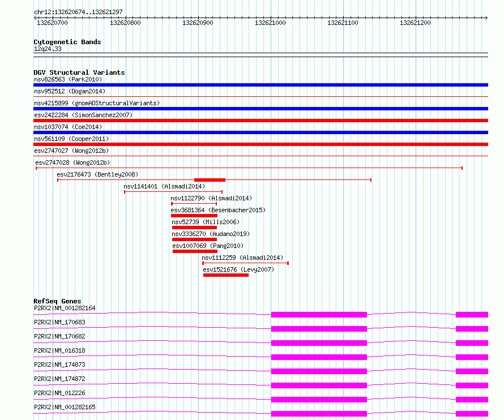Image resolution: width=504 pixels, height=420 pixels.
Task: Click the esv2747028 thin red span line
Action: 249,168
